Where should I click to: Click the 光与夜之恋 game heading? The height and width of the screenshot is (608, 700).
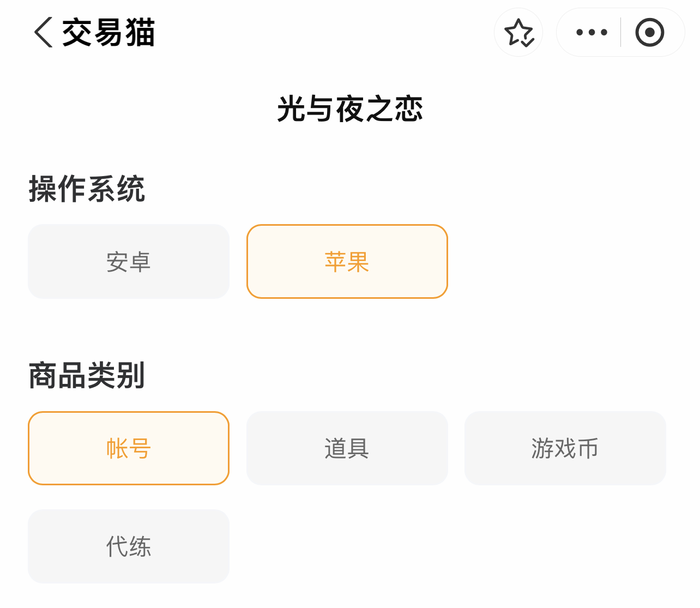(x=350, y=109)
